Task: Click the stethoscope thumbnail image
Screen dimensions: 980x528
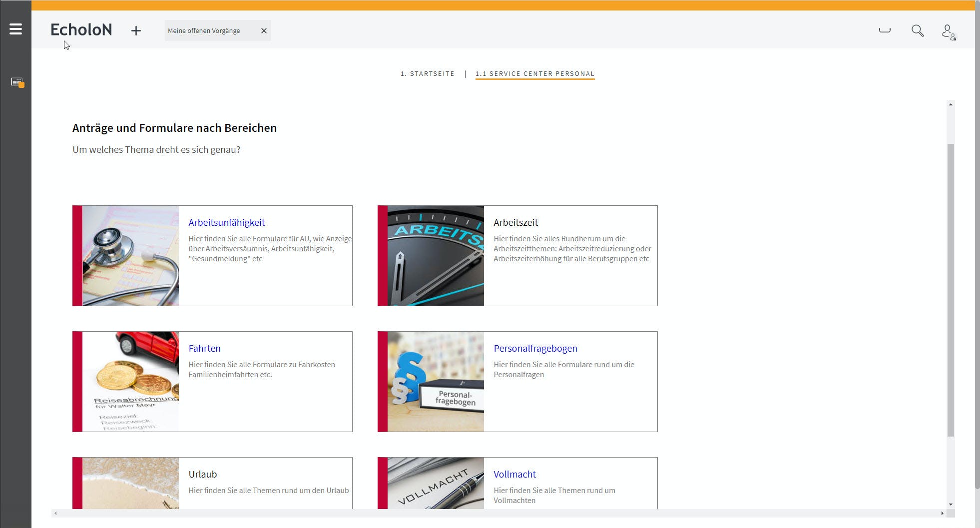Action: (130, 256)
